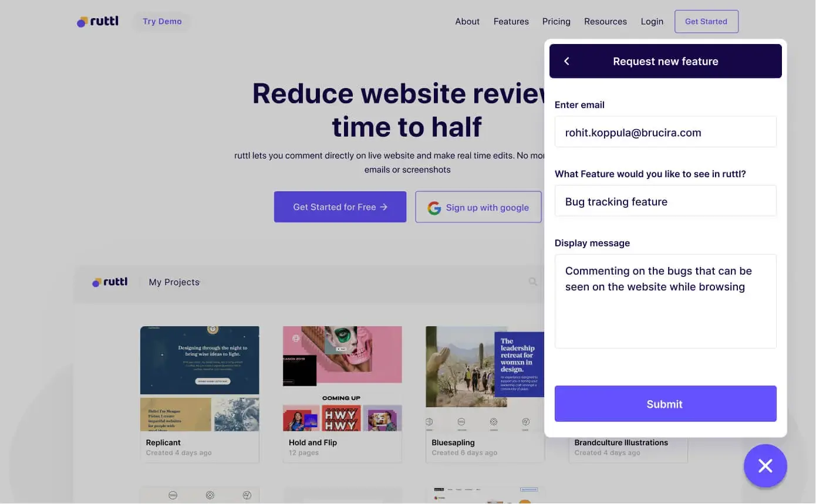Image resolution: width=816 pixels, height=504 pixels.
Task: Click the Enter email input field
Action: pyautogui.click(x=665, y=132)
